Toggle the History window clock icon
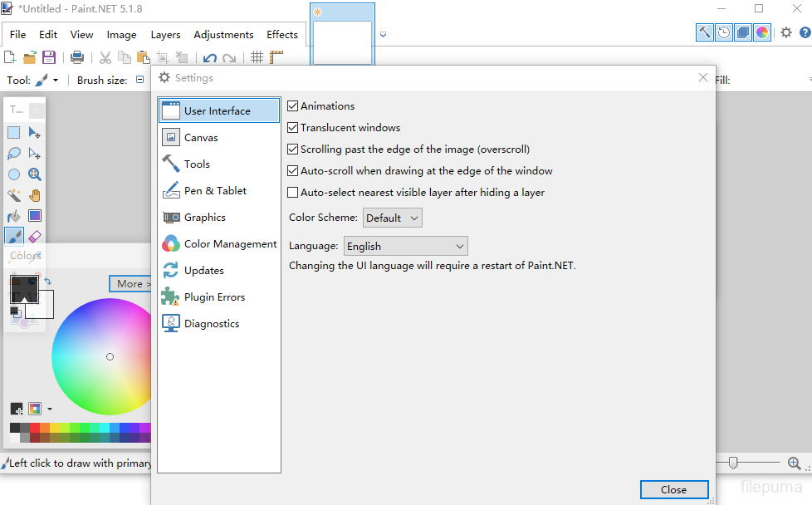 click(x=723, y=32)
